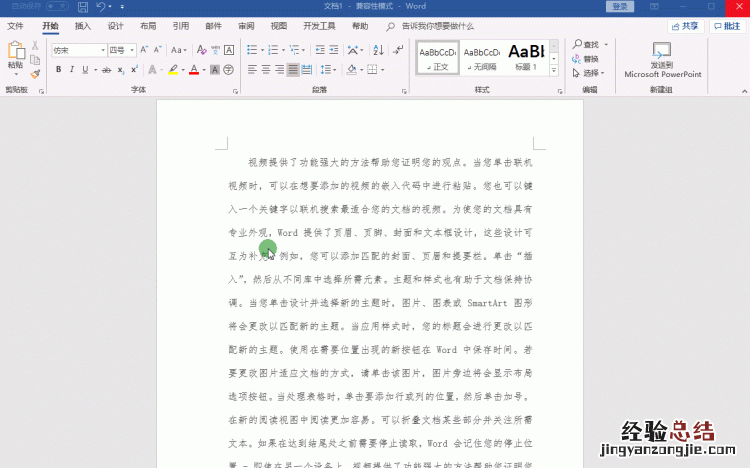
Task: Open the 插入 ribbon tab
Action: [x=83, y=26]
